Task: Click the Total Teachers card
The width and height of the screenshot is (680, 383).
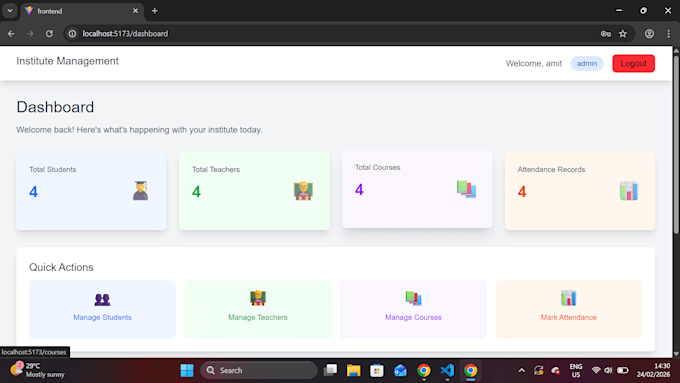Action: click(254, 191)
